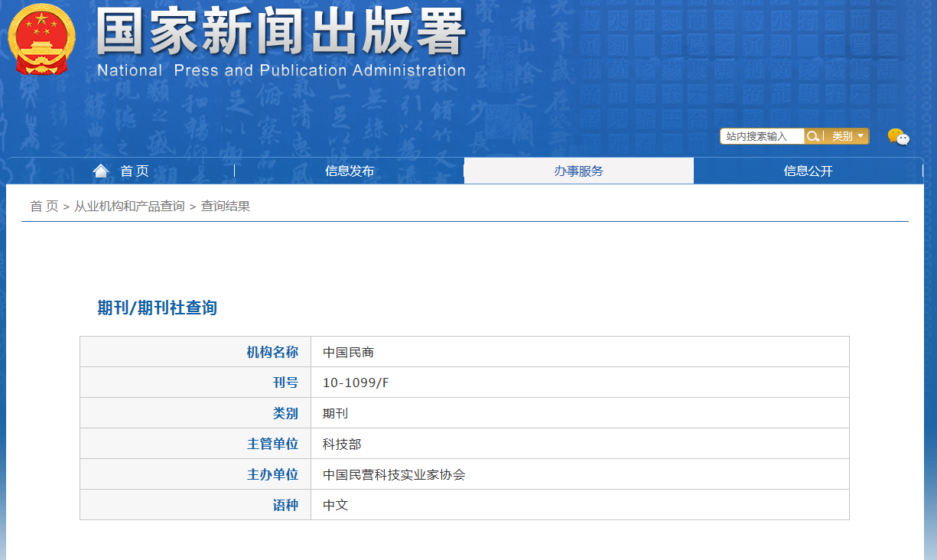This screenshot has width=937, height=560.
Task: Switch to the 信息公开 tab
Action: tap(808, 171)
